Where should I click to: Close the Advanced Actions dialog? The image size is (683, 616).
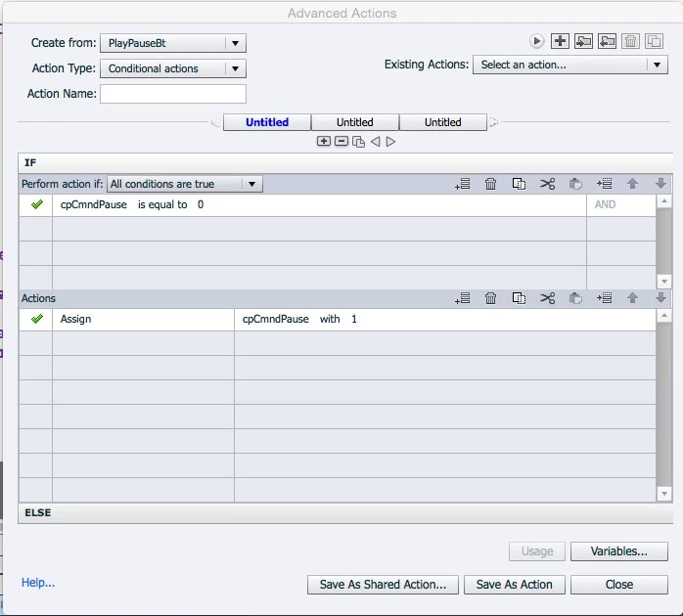(619, 584)
